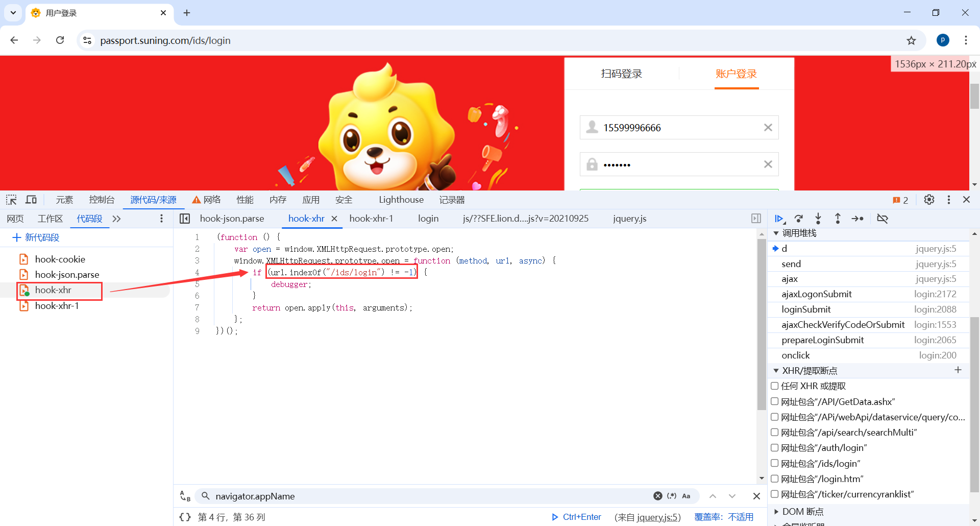Click the phone number input field
Viewport: 980px width, 526px height.
[x=679, y=127]
